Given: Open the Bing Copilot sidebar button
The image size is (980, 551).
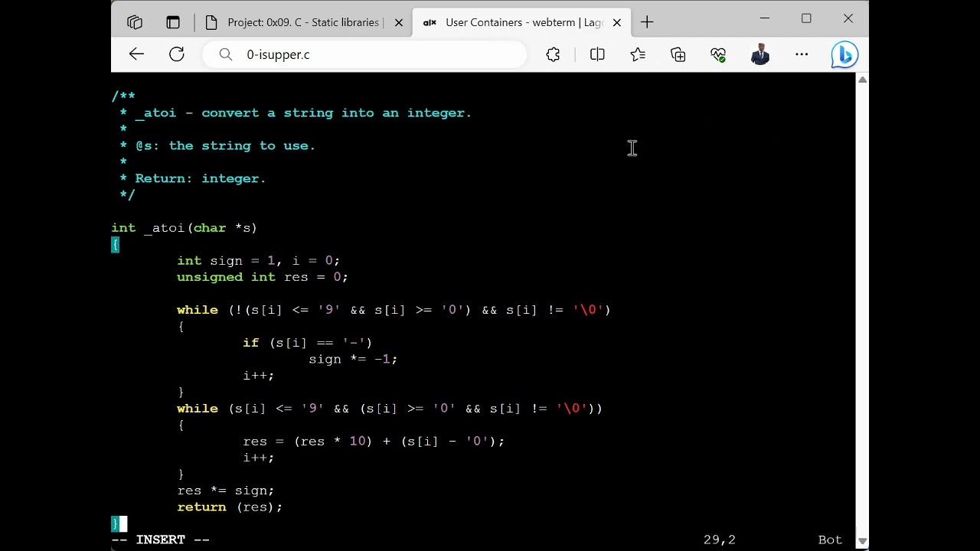Looking at the screenshot, I should point(844,54).
